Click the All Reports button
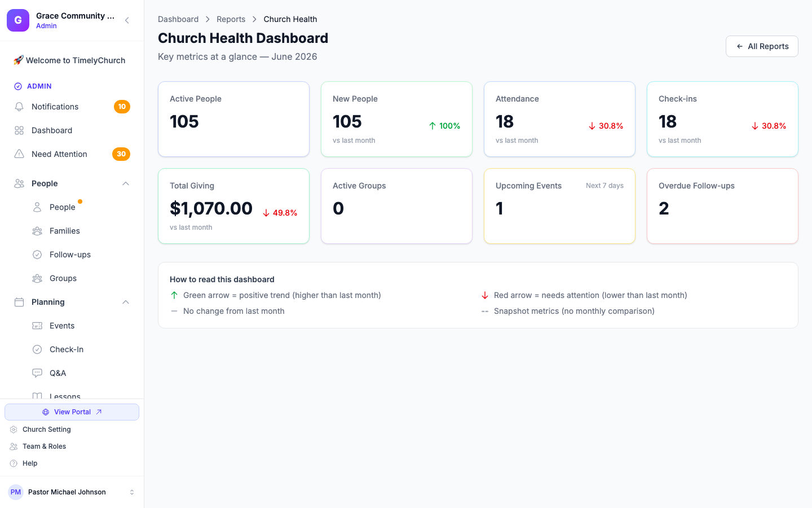Image resolution: width=812 pixels, height=508 pixels. [x=762, y=46]
